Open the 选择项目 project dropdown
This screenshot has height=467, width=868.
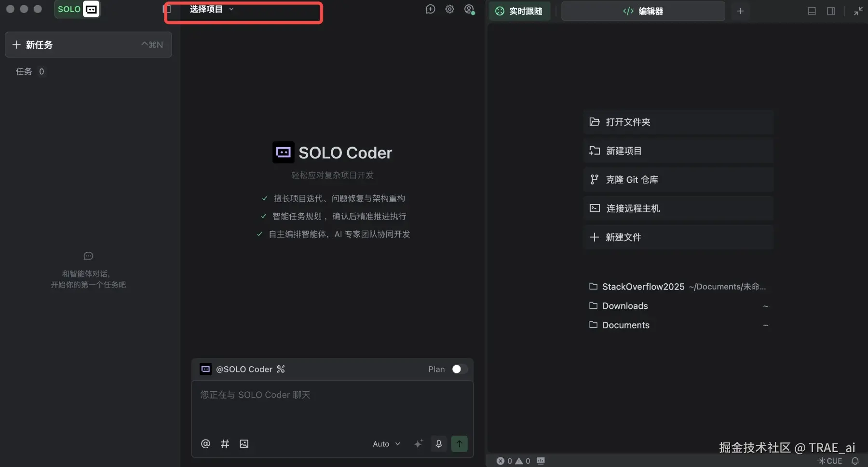point(212,9)
